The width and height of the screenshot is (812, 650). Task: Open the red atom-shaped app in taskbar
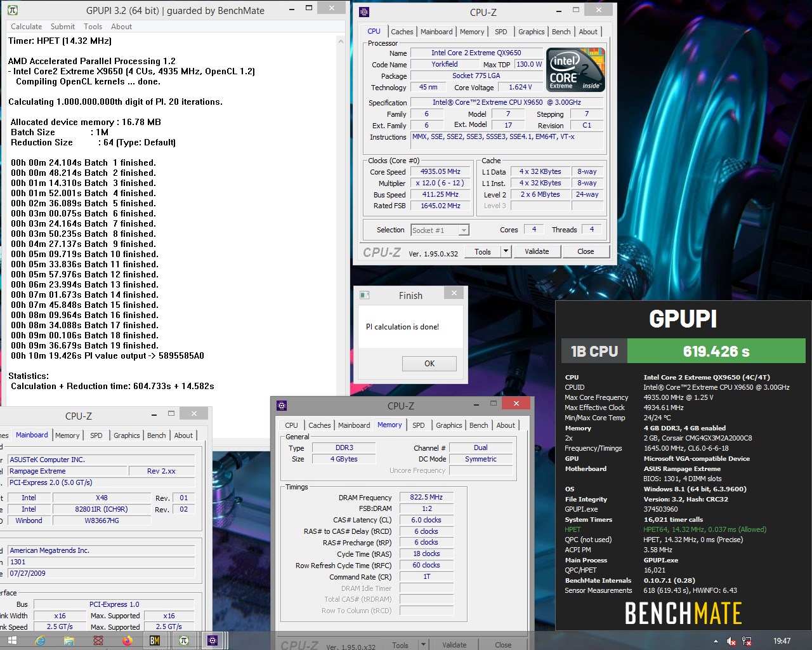point(98,640)
